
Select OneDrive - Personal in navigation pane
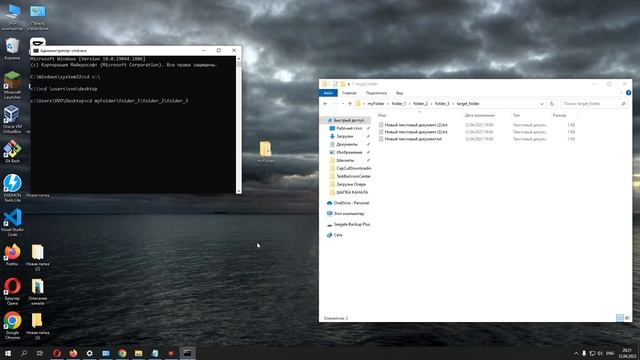(x=348, y=203)
